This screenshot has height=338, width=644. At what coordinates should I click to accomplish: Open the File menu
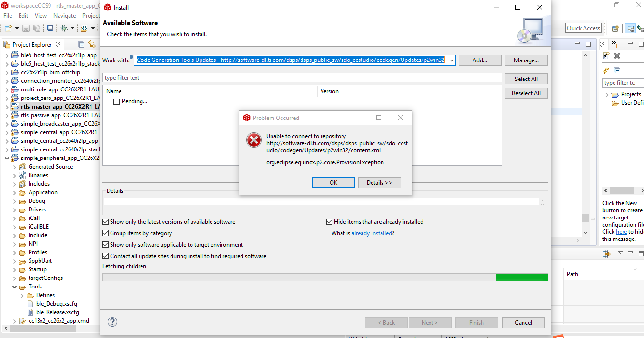pos(8,16)
